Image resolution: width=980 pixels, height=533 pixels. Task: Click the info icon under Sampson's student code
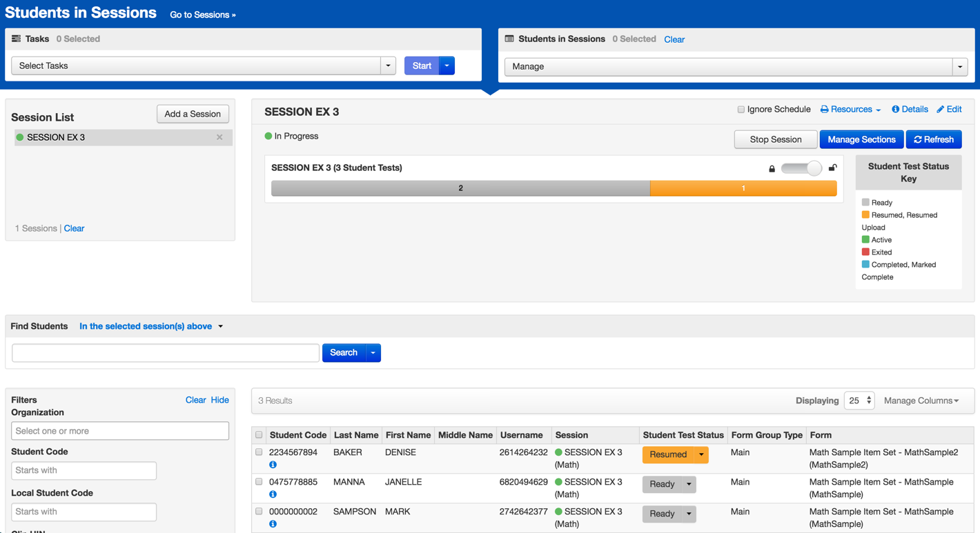coord(273,525)
